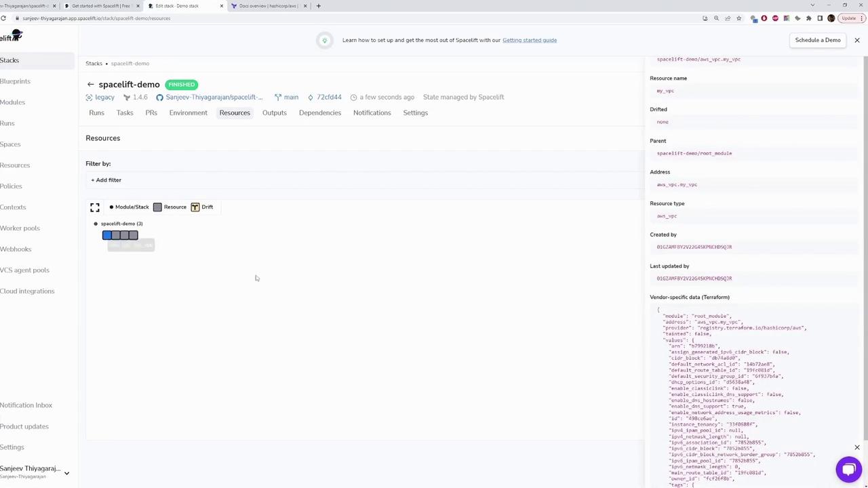The height and width of the screenshot is (488, 868).
Task: Open Policies in the sidebar
Action: (11, 186)
